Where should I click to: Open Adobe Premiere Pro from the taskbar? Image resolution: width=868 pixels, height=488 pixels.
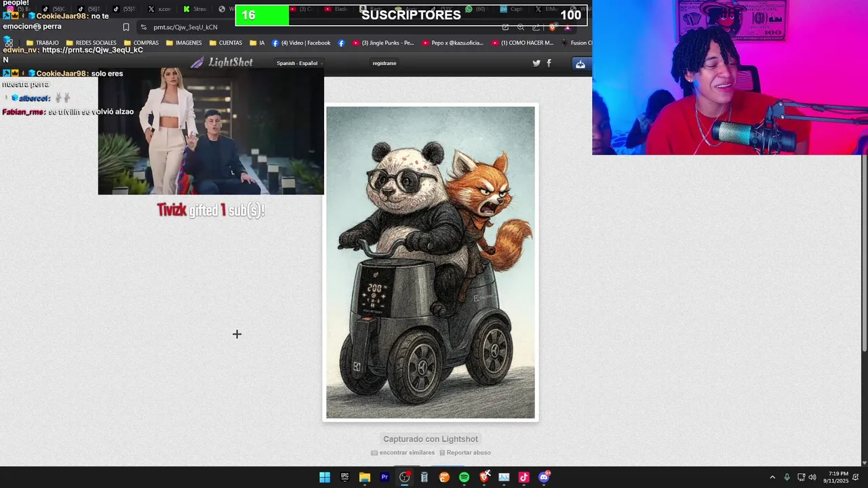[384, 477]
